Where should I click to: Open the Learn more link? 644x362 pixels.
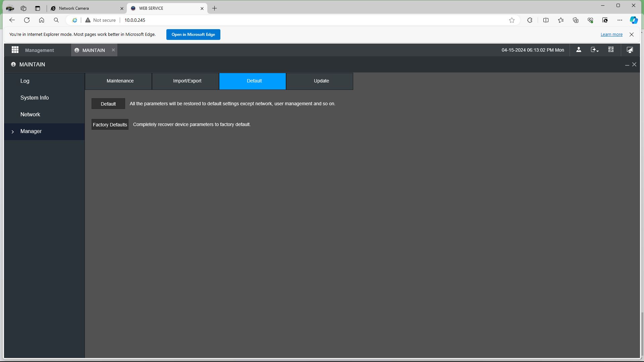611,35
